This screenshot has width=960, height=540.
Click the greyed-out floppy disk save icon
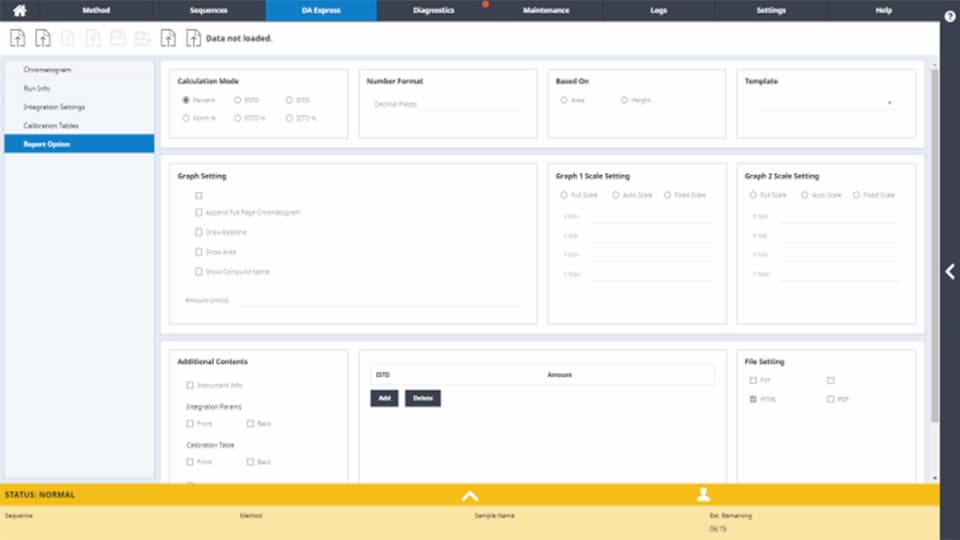coord(118,38)
